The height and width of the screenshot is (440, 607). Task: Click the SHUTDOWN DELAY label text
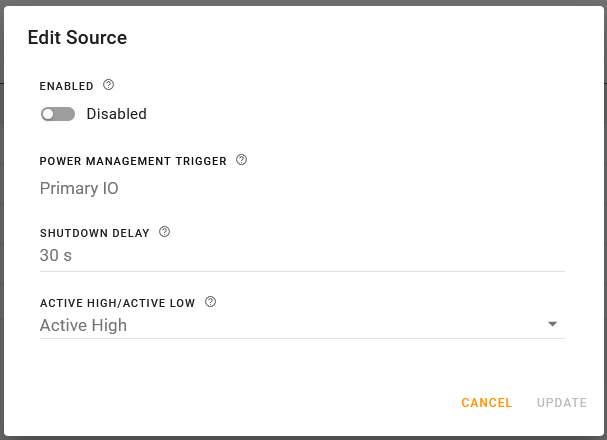pyautogui.click(x=94, y=233)
